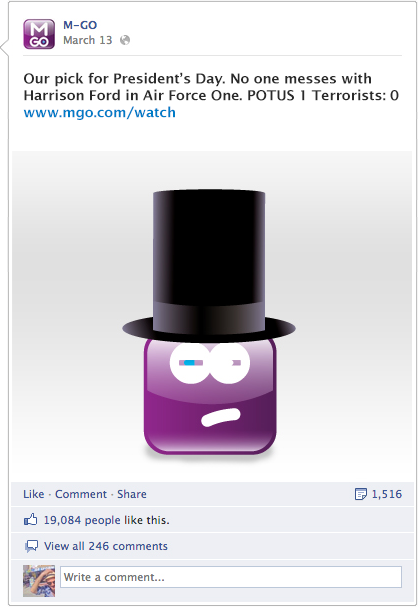The width and height of the screenshot is (418, 607).
Task: Click the shares note icon
Action: (x=361, y=494)
